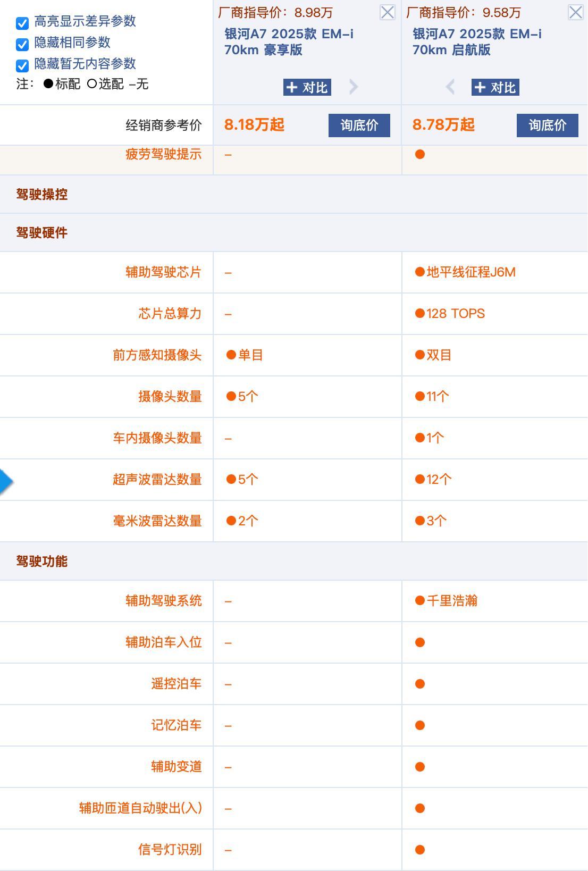This screenshot has height=871, width=588.
Task: Click the 辅助匝道自动驶出(入) parameter label
Action: (x=141, y=808)
